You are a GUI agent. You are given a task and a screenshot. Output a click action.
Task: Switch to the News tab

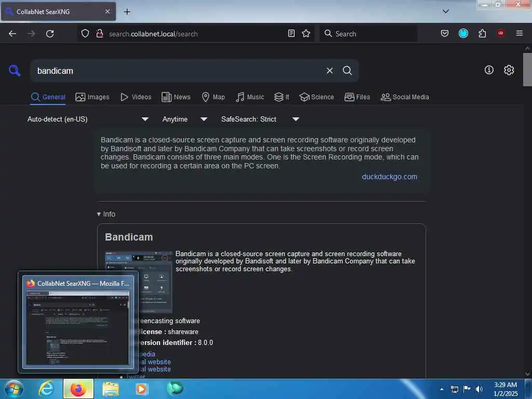[176, 97]
